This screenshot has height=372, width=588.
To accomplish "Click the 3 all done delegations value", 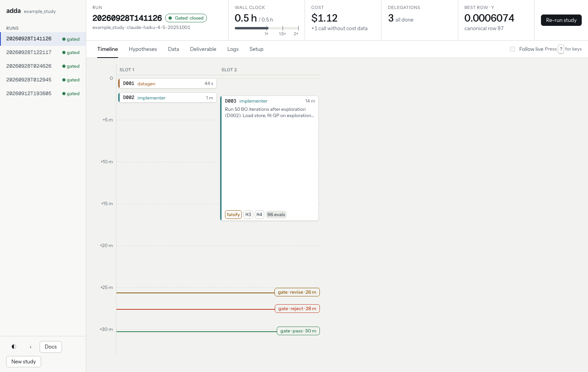I will coord(401,18).
